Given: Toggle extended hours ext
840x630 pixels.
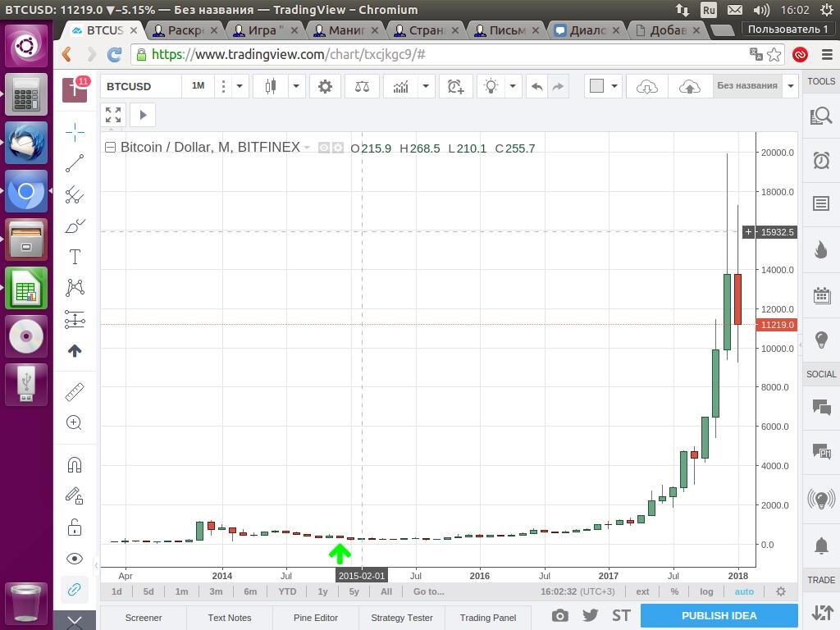Looking at the screenshot, I should [x=642, y=591].
